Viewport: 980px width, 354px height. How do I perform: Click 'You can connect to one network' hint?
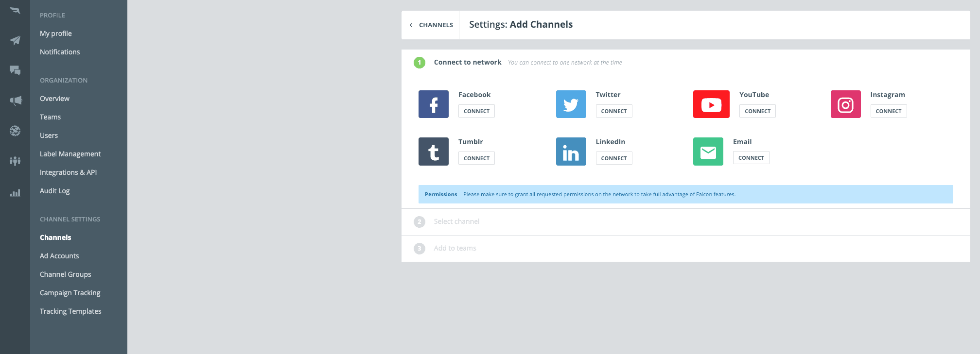point(565,63)
